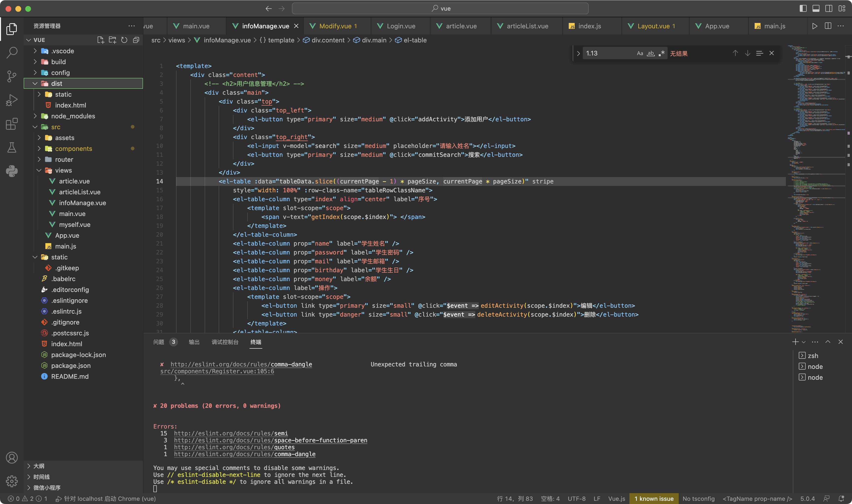Screen dimensions: 852x504
Task: Toggle Match Whole Word in find widget
Action: click(651, 53)
